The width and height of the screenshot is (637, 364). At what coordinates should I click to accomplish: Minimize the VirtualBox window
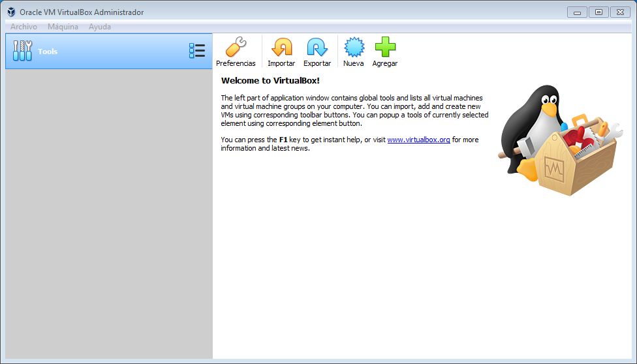577,12
